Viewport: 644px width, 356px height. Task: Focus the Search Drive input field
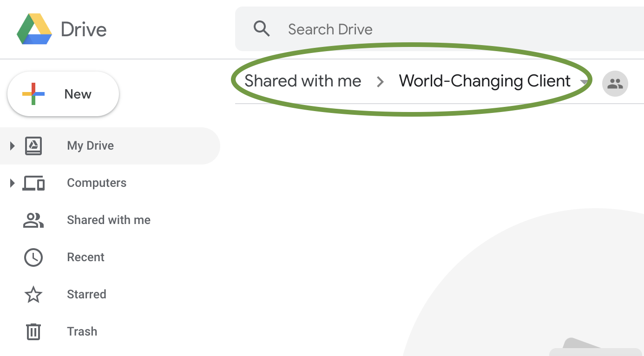(440, 29)
